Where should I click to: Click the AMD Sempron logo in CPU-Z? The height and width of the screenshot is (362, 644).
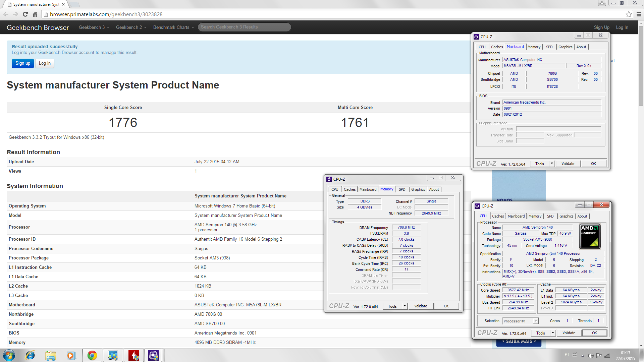(590, 237)
